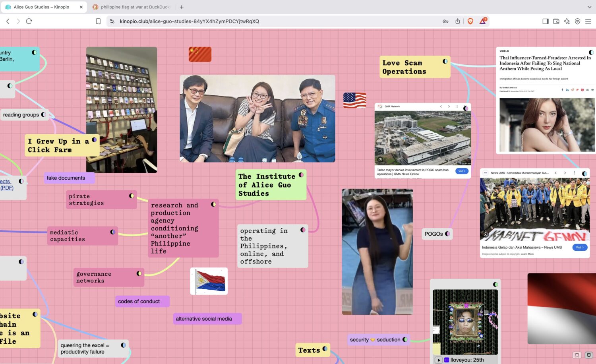596x364 pixels.
Task: Click connector dot on 'pirate strategies' card
Action: [132, 196]
